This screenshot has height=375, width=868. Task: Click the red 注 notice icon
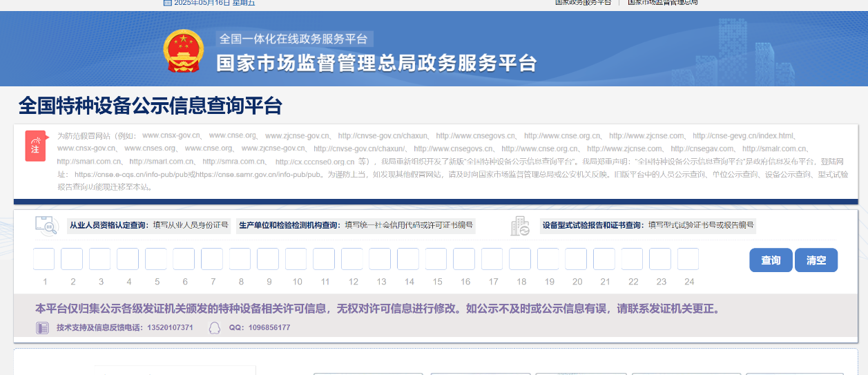(35, 146)
